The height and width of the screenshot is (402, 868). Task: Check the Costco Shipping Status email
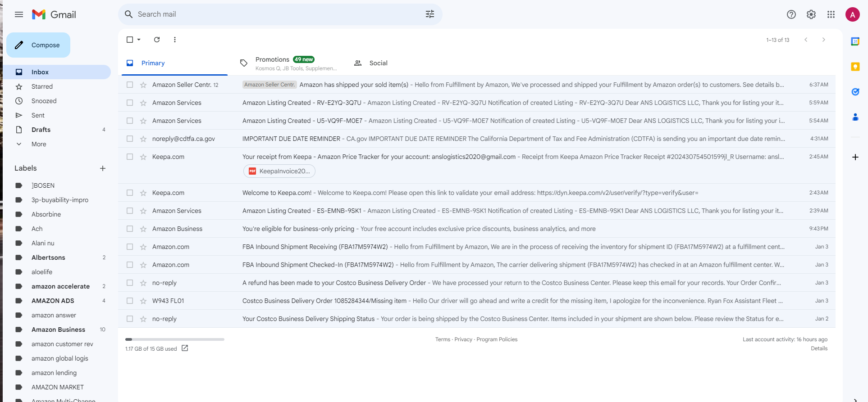(x=130, y=319)
